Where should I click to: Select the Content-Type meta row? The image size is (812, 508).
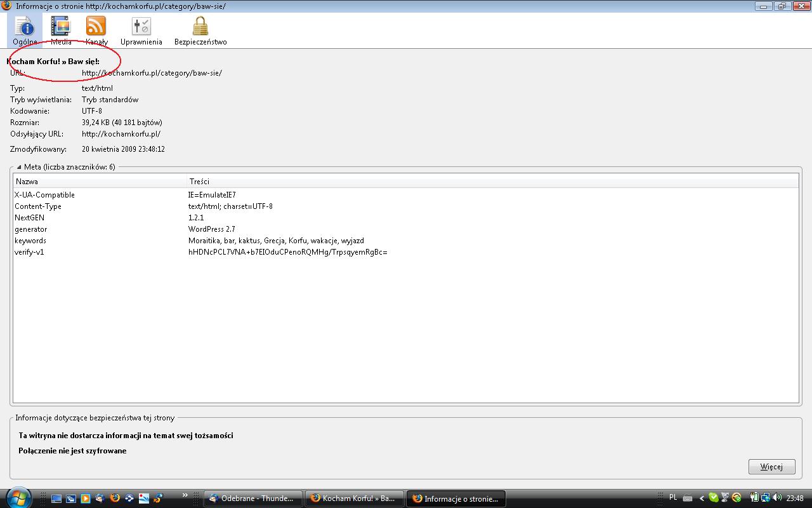(x=405, y=206)
